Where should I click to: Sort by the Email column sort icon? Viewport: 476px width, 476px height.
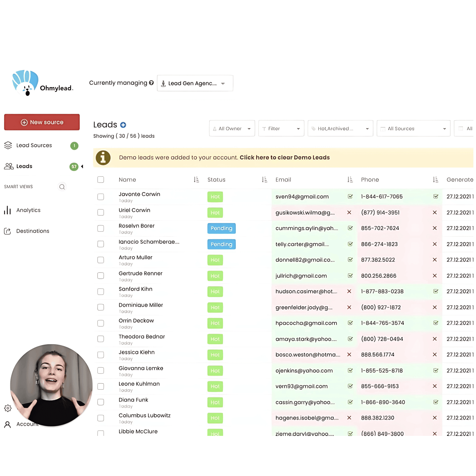(x=350, y=179)
